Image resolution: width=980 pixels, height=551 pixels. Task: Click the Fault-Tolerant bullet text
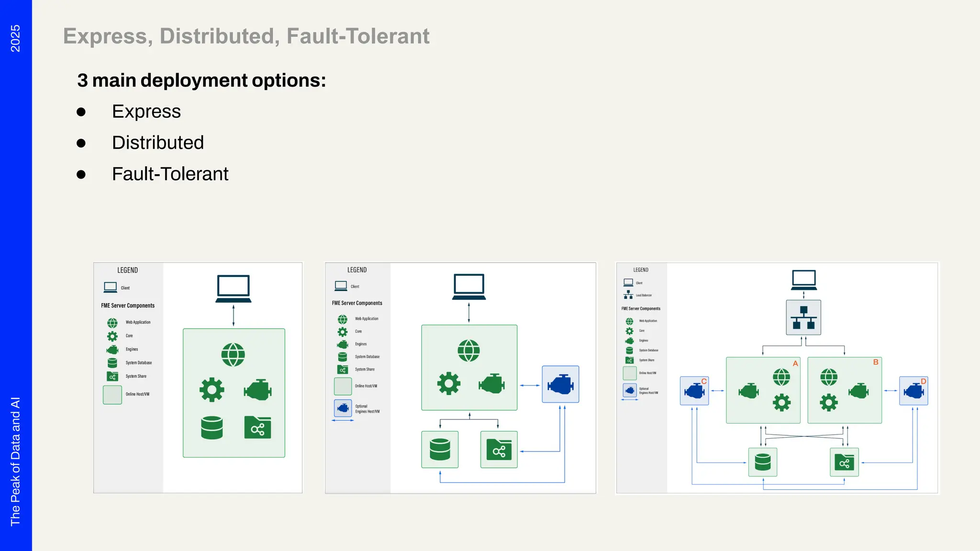170,174
